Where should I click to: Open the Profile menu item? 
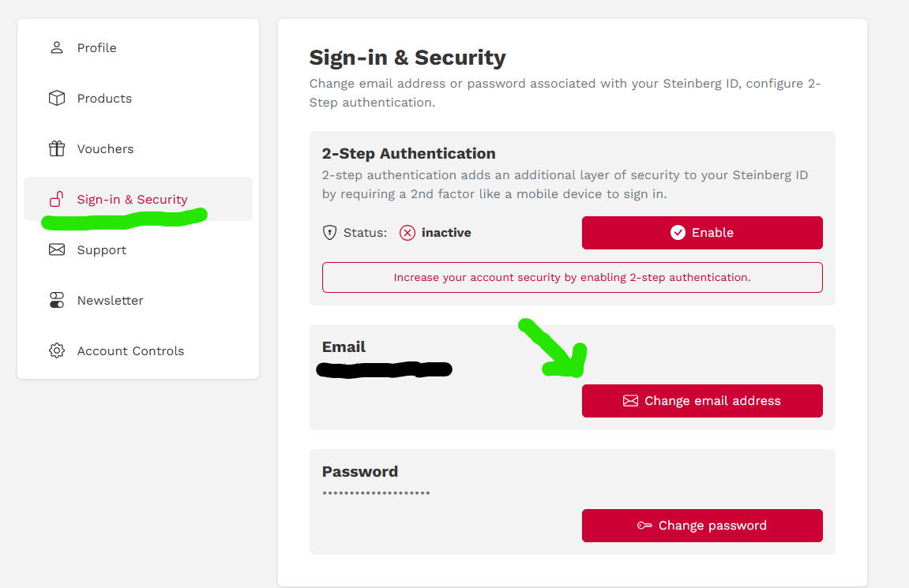[x=96, y=47]
